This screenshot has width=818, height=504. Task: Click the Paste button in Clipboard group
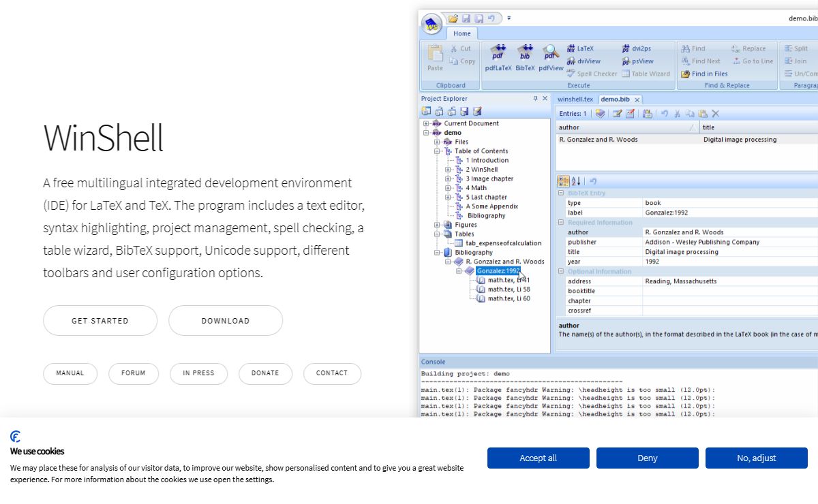pos(435,58)
